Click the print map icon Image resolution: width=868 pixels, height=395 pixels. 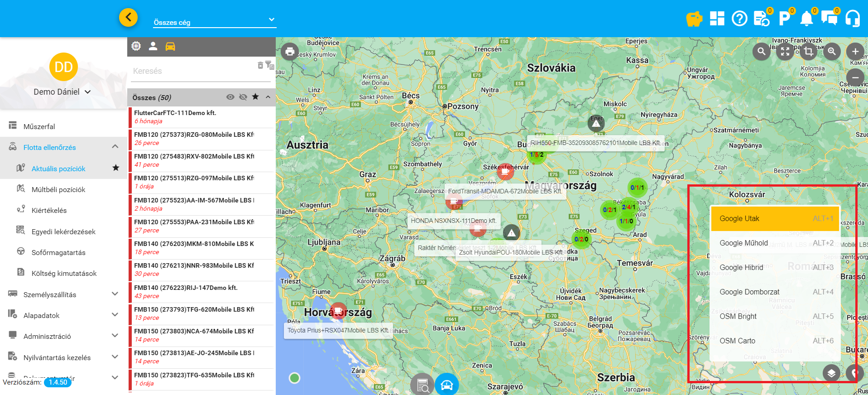click(x=290, y=51)
